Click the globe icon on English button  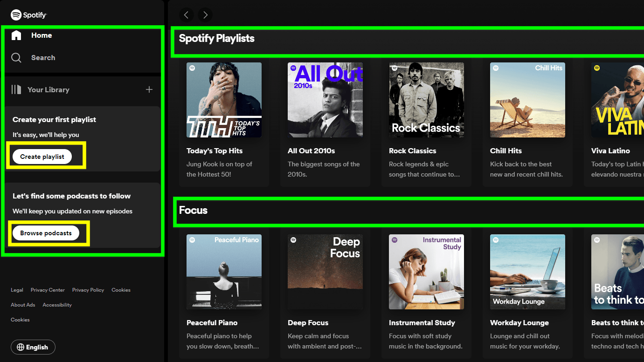[x=21, y=347]
